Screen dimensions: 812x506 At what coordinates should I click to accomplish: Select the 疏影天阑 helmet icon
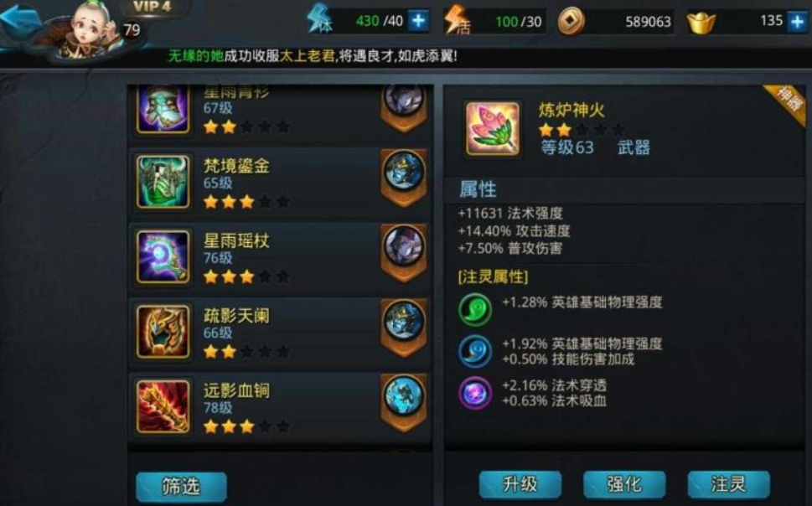[163, 332]
